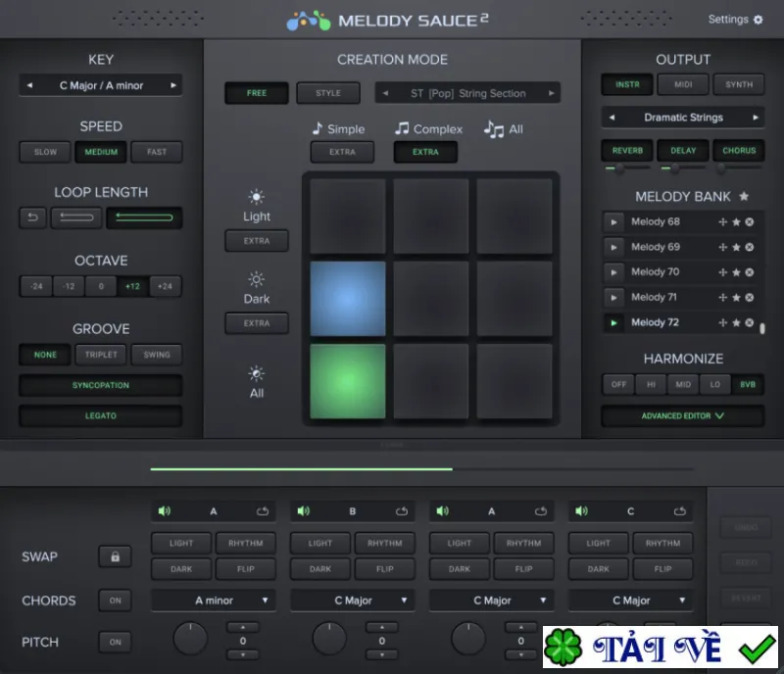
Task: Click the Melody Bank star filter
Action: (x=744, y=196)
